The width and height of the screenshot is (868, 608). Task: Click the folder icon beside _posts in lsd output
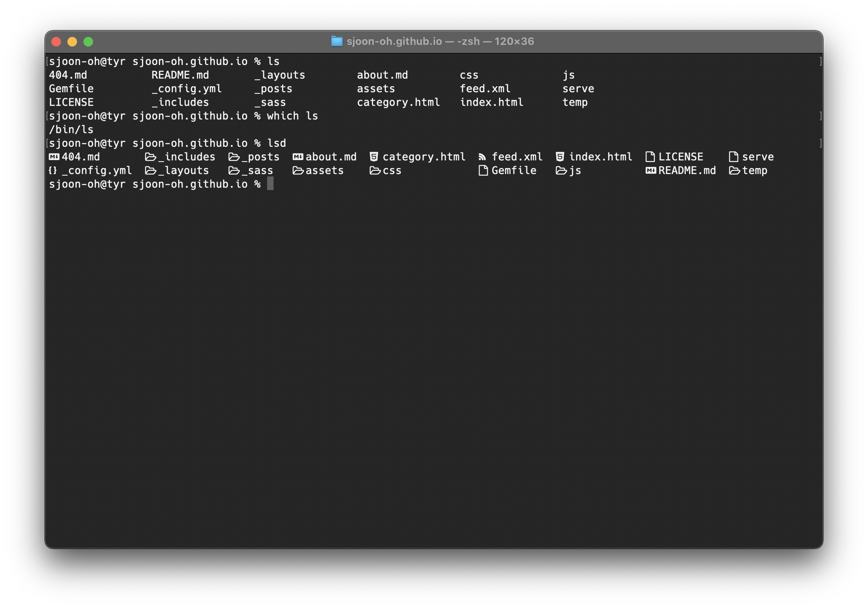(x=234, y=157)
